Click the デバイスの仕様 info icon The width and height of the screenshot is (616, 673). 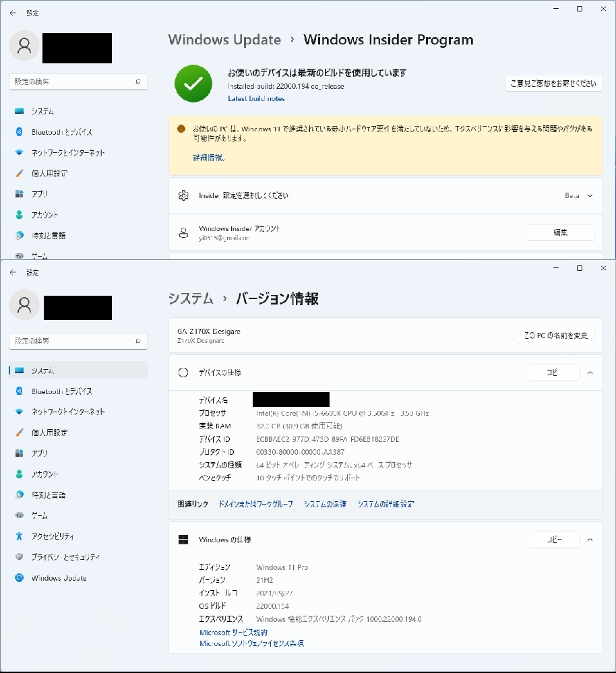tap(183, 373)
